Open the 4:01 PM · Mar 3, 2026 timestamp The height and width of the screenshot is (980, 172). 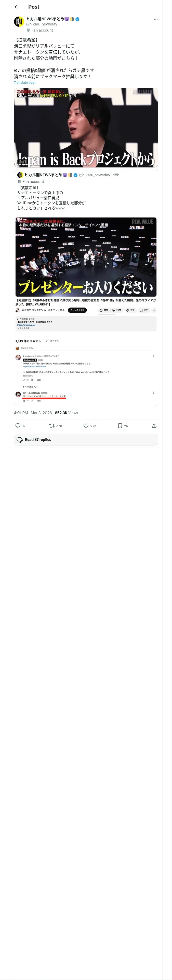(x=33, y=413)
